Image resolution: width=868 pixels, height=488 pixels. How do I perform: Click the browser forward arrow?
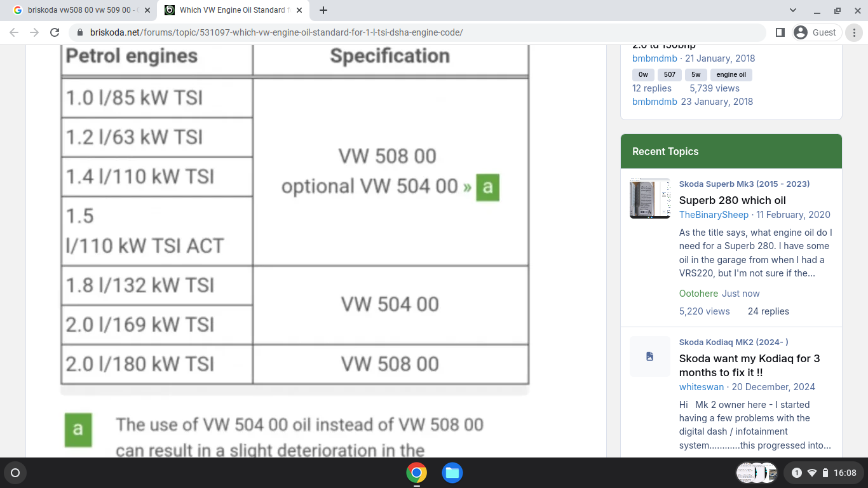(34, 32)
